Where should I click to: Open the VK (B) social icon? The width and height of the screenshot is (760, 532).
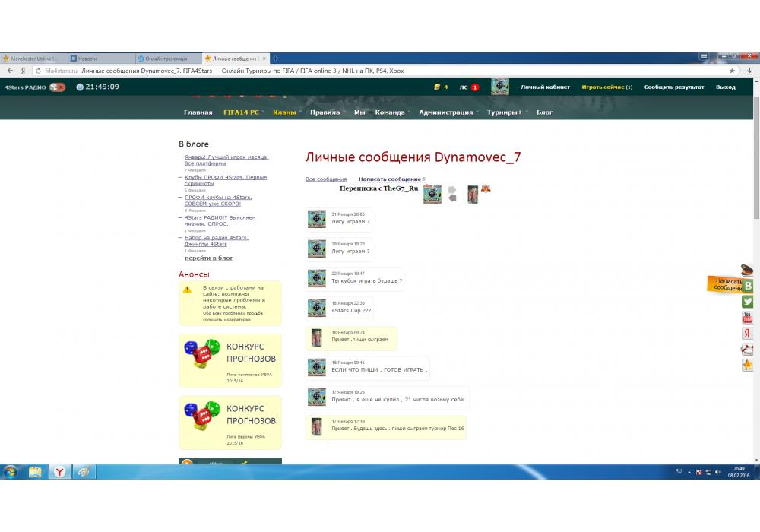pos(748,286)
